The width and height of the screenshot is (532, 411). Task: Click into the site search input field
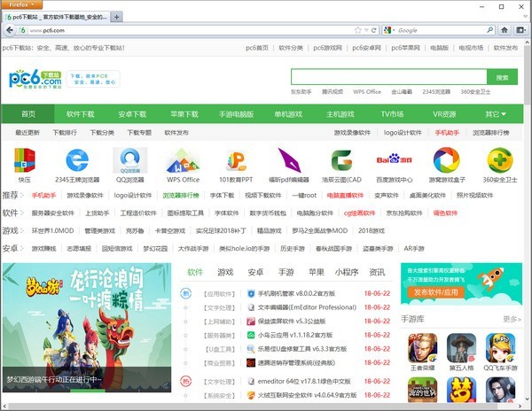click(389, 77)
